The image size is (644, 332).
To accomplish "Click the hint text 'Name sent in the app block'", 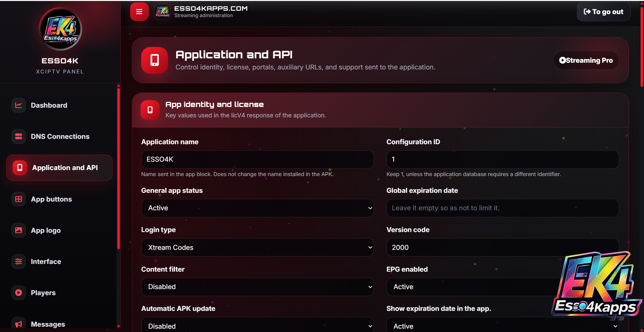I will click(237, 174).
